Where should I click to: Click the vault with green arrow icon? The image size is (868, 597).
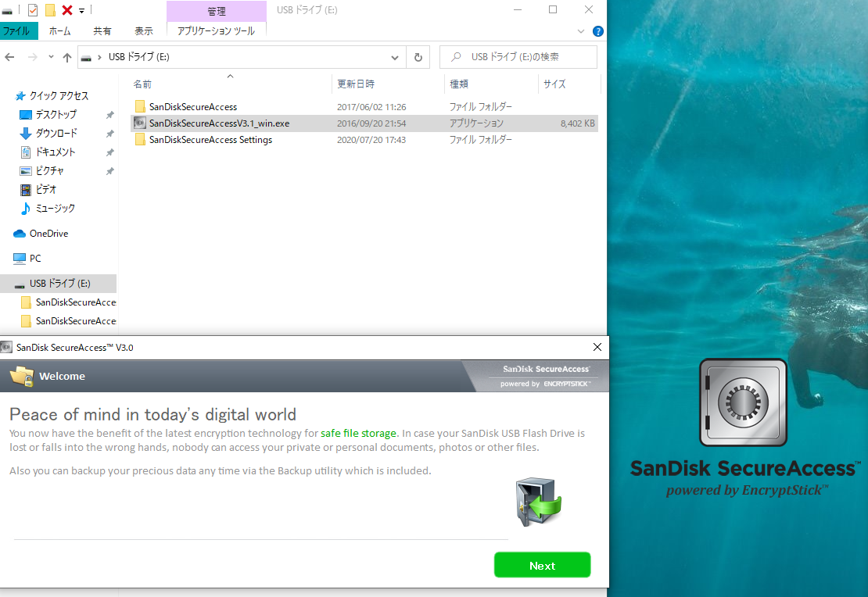click(538, 502)
